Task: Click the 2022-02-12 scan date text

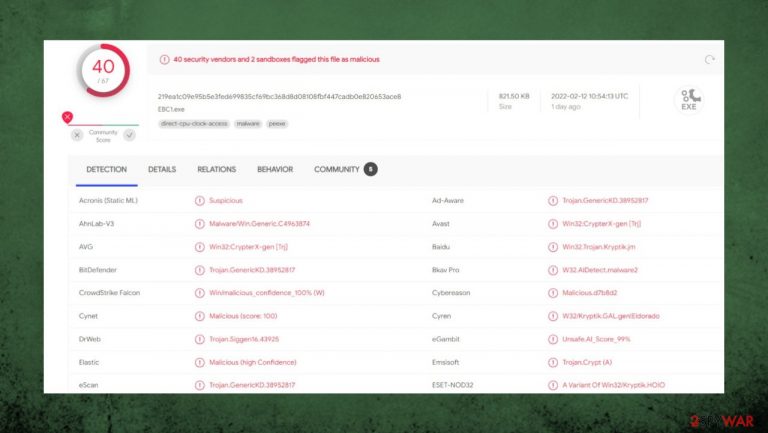Action: point(589,96)
